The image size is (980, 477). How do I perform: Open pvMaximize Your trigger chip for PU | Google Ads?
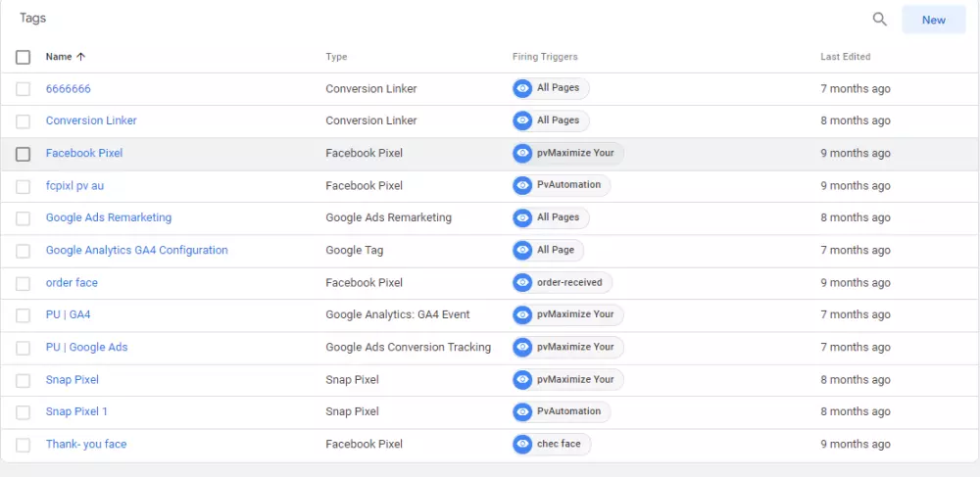click(575, 348)
